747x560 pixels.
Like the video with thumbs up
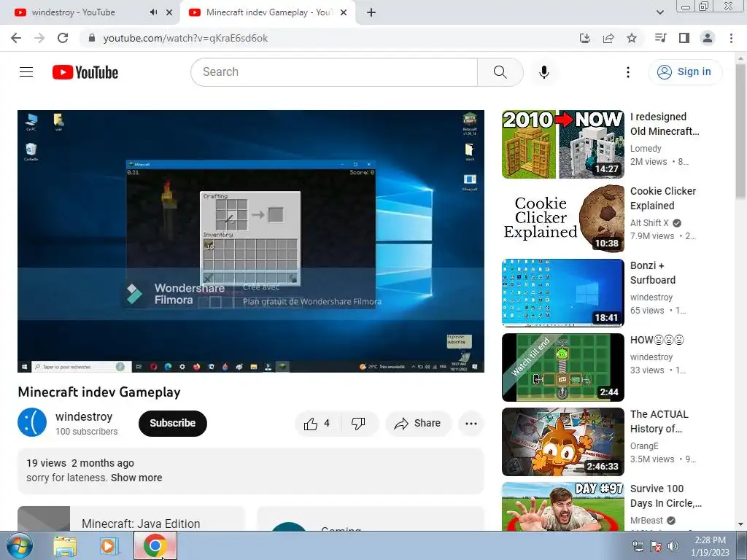tap(317, 424)
